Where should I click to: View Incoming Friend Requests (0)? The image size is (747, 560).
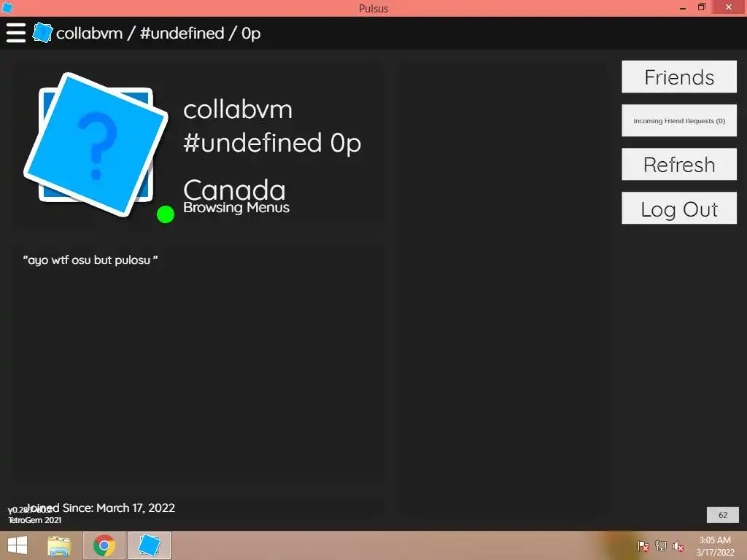(679, 120)
